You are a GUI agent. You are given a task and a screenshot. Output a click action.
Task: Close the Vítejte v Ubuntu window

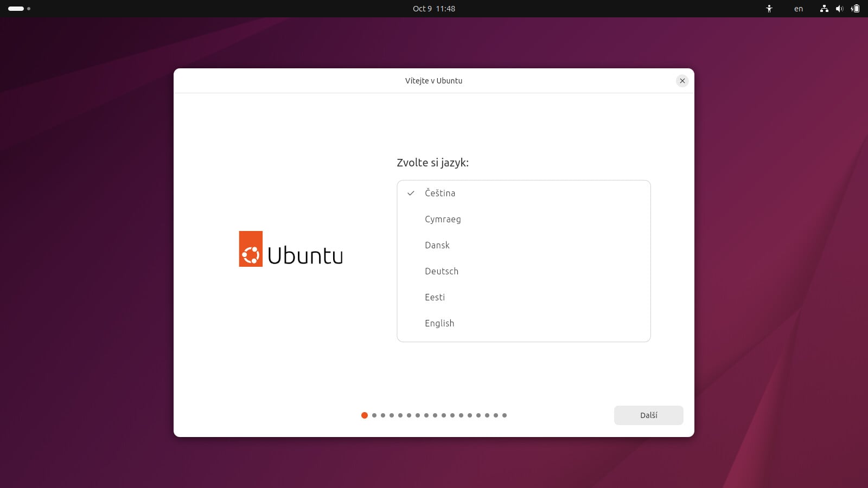pyautogui.click(x=682, y=81)
